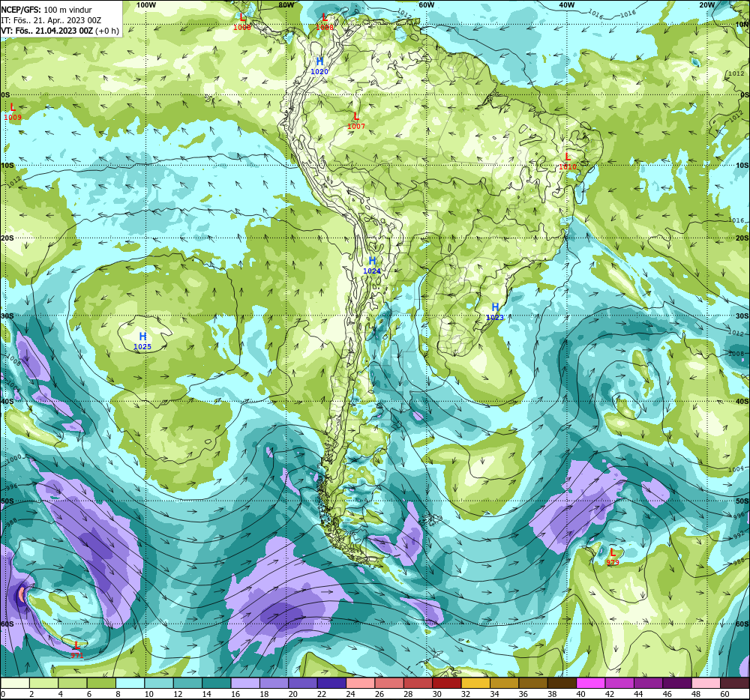
Task: Select the L 1007 low pressure marker
Action: tap(355, 121)
